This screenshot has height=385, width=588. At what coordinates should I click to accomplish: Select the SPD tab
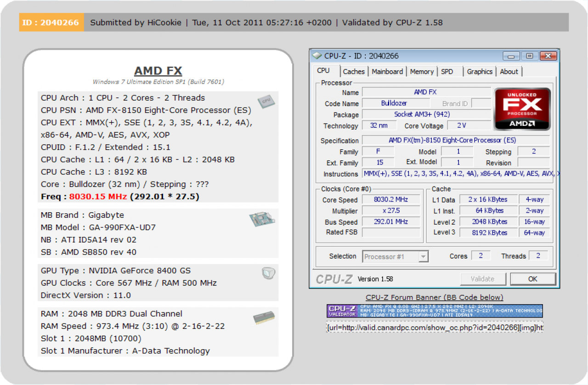(447, 72)
